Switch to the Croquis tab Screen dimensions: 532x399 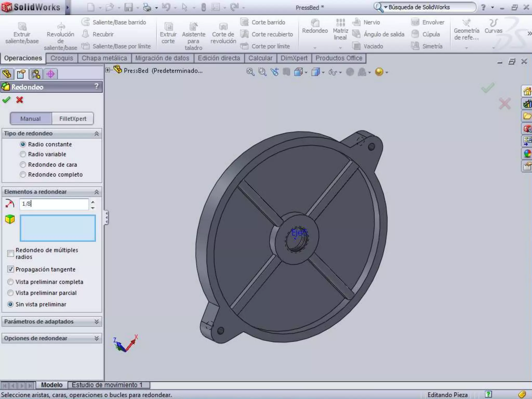[x=62, y=58]
